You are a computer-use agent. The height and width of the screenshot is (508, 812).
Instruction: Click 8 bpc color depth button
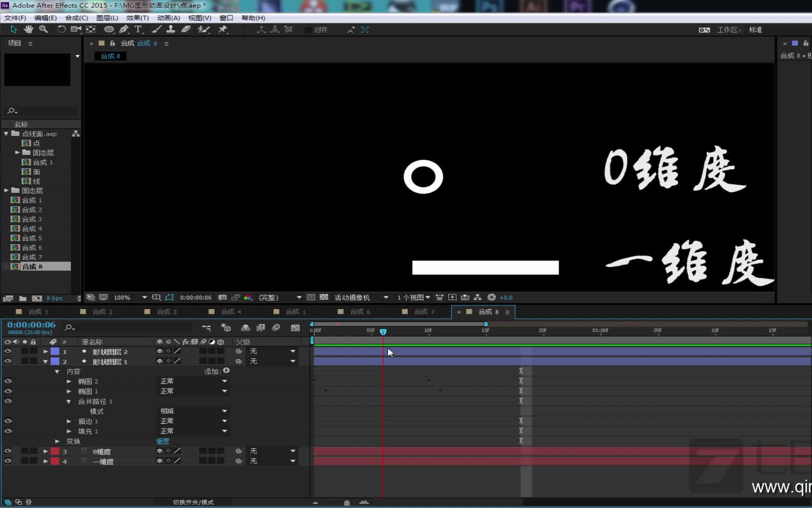click(x=55, y=298)
